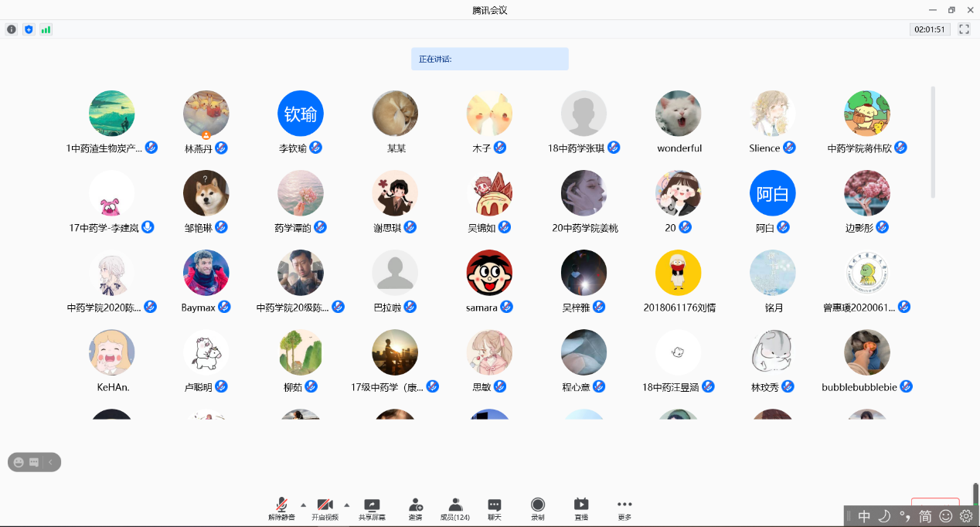980x527 pixels.
Task: Check the green network signal icon
Action: click(46, 29)
